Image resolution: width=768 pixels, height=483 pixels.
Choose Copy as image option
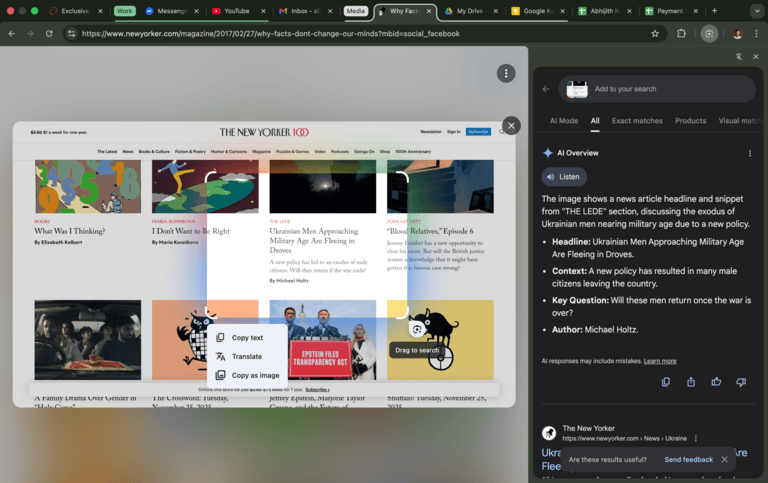248,375
